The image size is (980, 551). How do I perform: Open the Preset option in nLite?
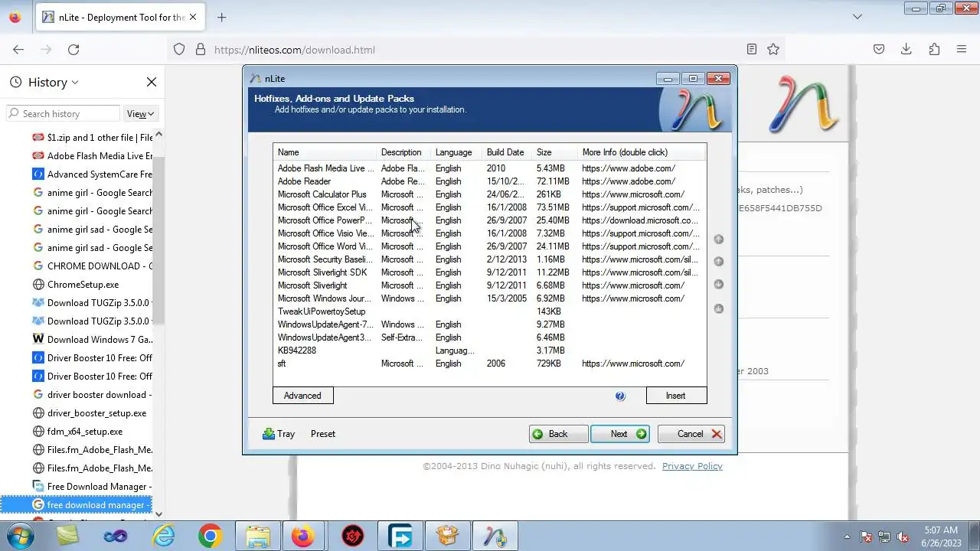[x=323, y=434]
